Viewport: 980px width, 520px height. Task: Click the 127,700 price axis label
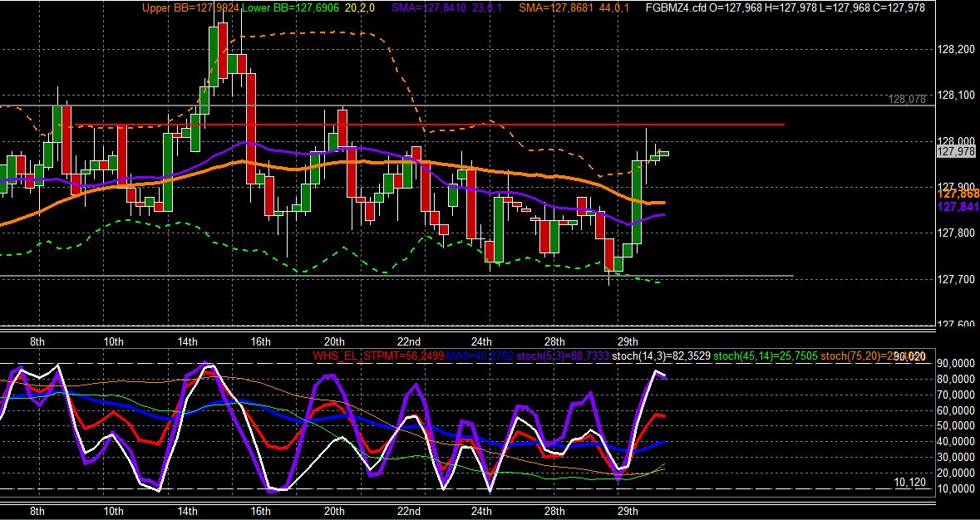click(x=957, y=279)
